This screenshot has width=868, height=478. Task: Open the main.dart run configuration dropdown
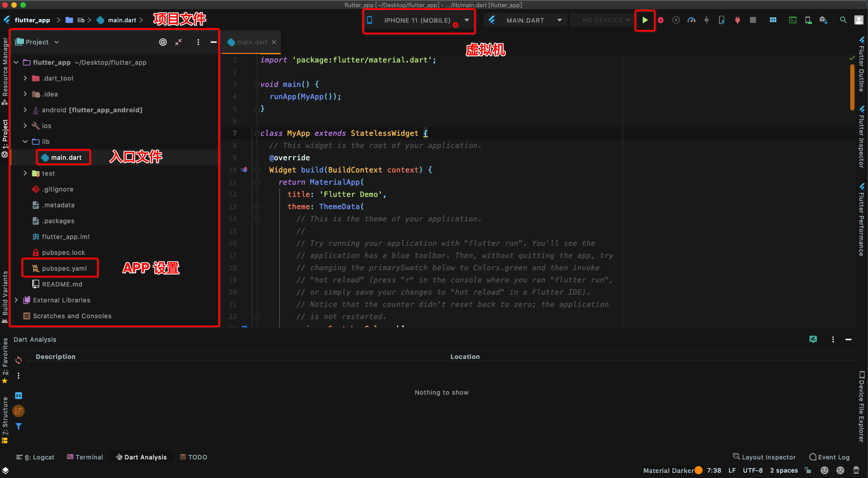(525, 20)
